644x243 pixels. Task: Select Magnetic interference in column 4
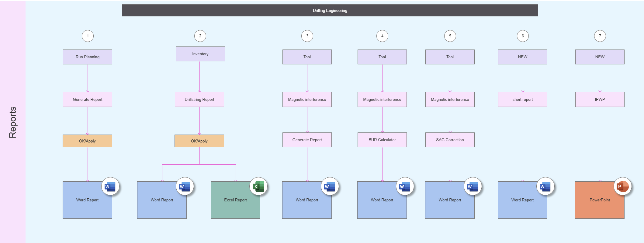point(382,99)
